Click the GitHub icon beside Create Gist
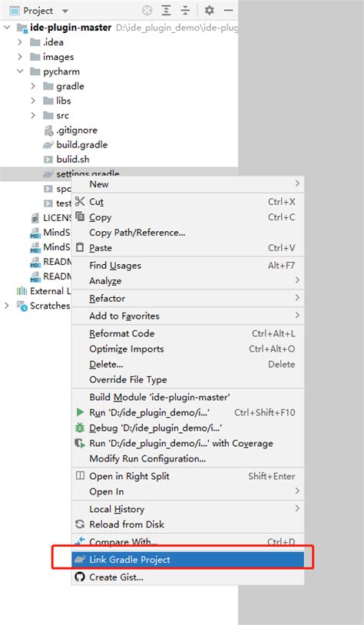This screenshot has height=625, width=364. coord(80,577)
